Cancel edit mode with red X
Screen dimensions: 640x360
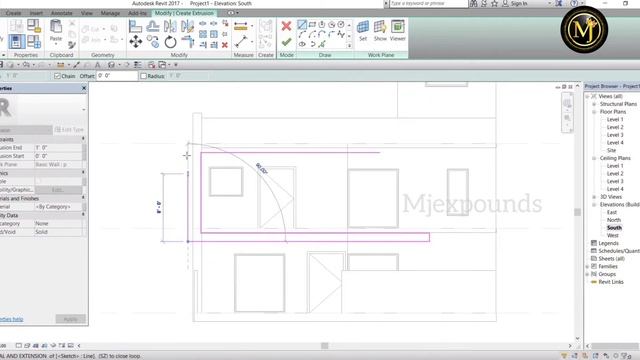[x=286, y=26]
